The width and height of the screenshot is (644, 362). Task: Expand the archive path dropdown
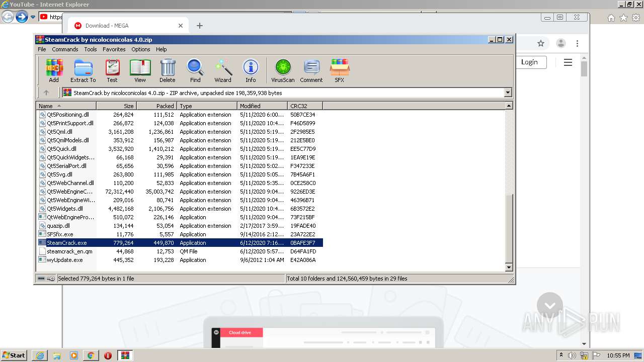[x=508, y=93]
